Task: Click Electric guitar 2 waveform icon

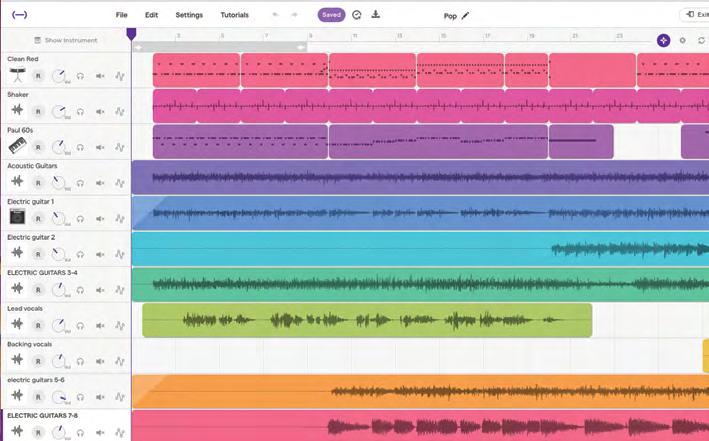Action: coord(17,252)
